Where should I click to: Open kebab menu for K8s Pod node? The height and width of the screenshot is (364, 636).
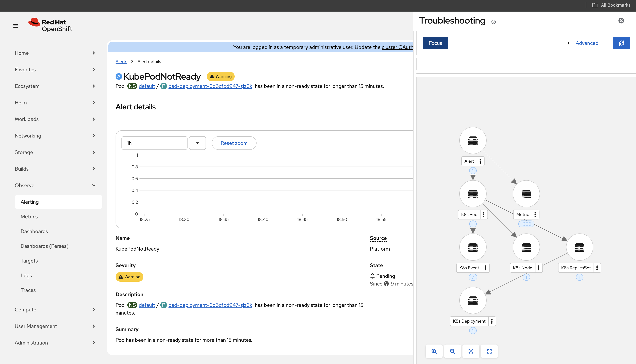484,215
